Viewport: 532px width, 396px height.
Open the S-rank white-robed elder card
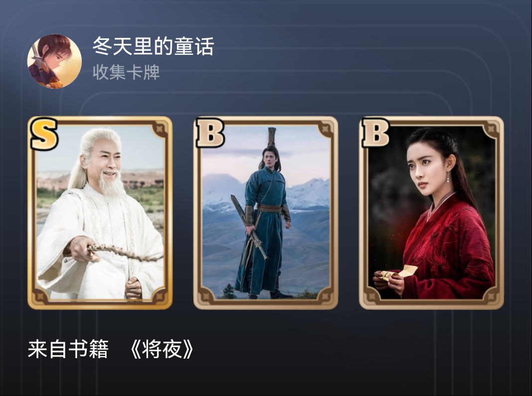coord(100,213)
